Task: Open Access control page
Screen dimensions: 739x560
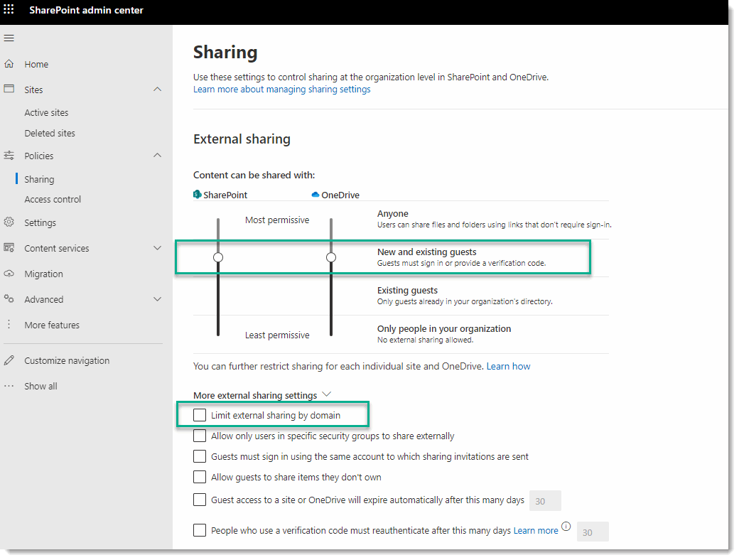Action: pos(53,200)
